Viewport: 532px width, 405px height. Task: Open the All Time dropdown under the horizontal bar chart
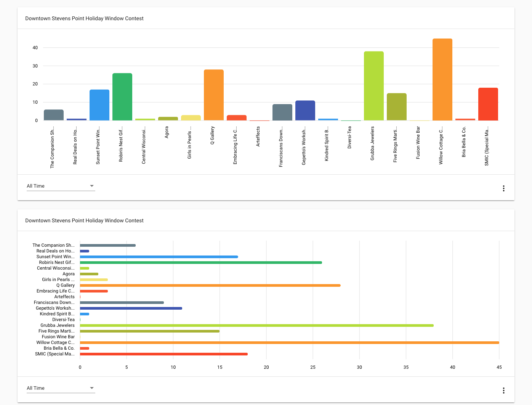coord(61,388)
